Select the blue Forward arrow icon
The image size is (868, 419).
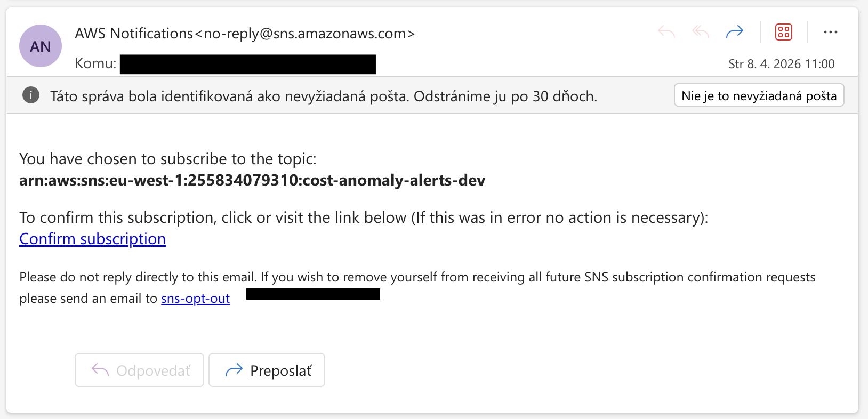(735, 32)
